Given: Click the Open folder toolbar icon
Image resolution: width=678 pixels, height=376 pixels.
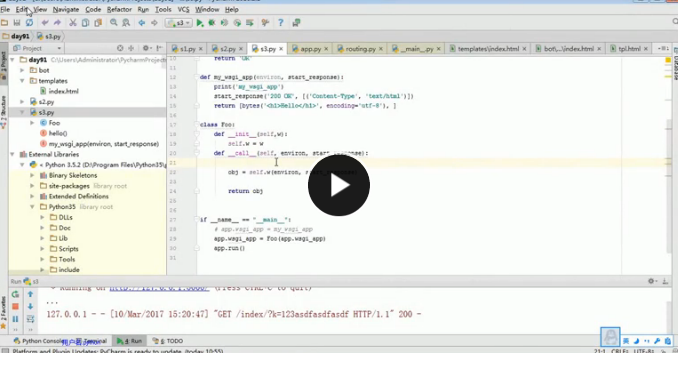Looking at the screenshot, I should tap(4, 22).
